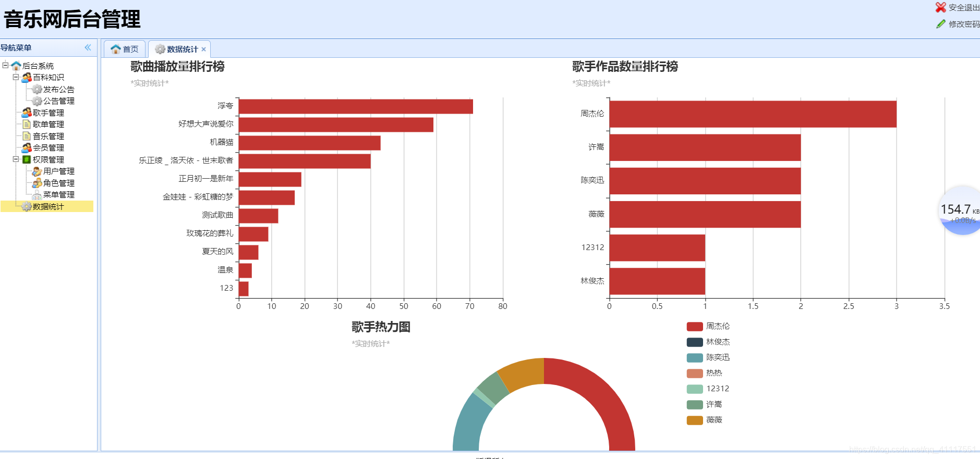
Task: Open 用户管理 in the navigation tree
Action: click(x=59, y=171)
